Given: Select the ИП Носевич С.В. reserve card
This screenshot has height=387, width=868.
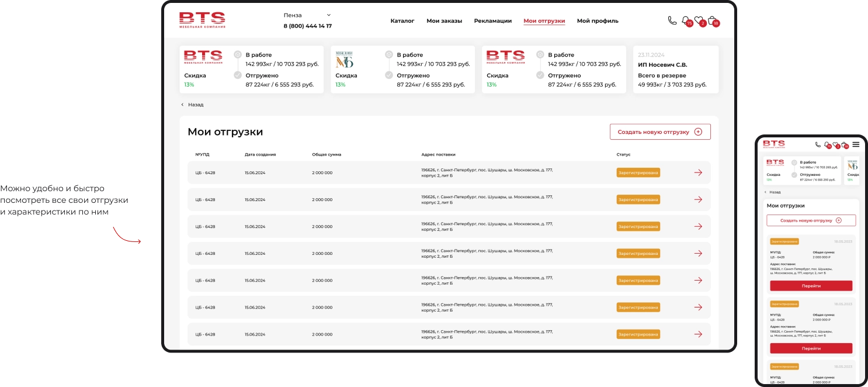Looking at the screenshot, I should point(675,70).
